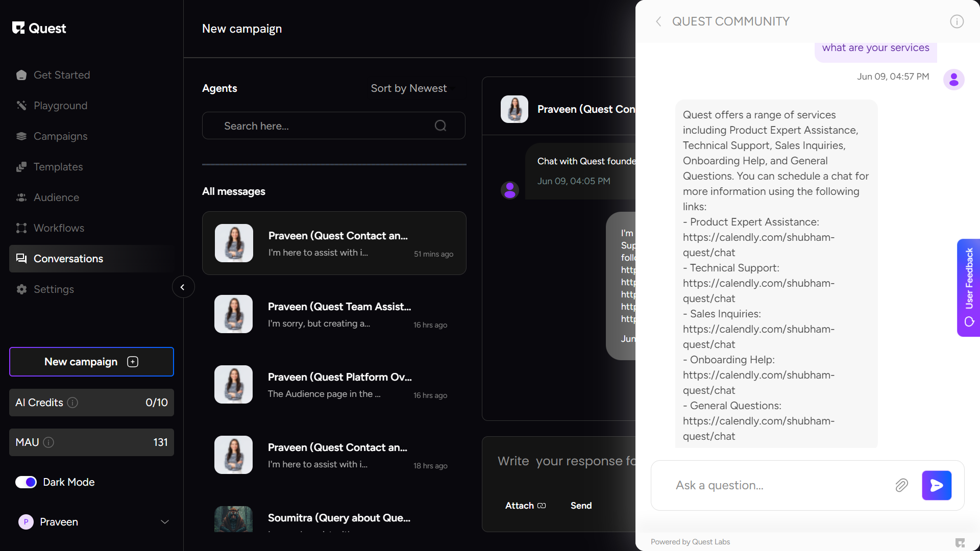This screenshot has height=551, width=980.
Task: Open the User Feedback side tab
Action: 968,287
